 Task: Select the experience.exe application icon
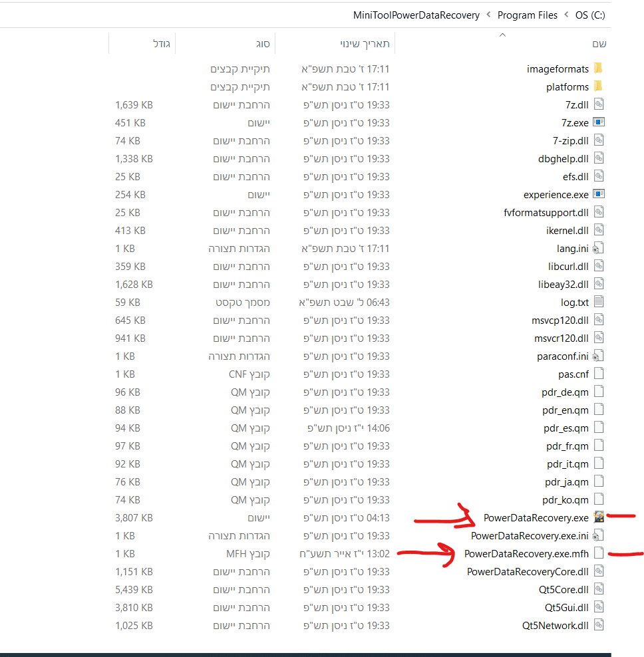pos(599,194)
